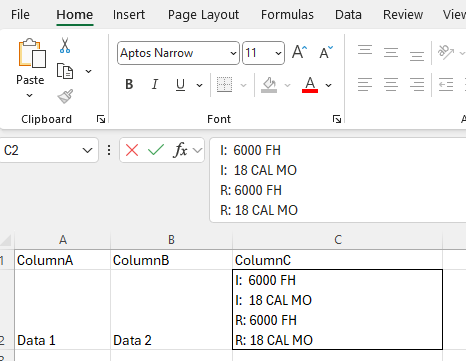466x361 pixels.
Task: Open font size 11 dropdown
Action: [x=278, y=53]
